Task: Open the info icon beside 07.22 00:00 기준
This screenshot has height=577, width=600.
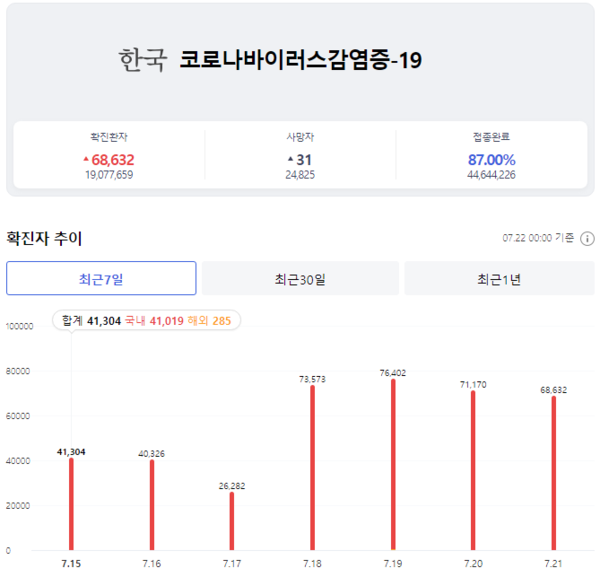Action: [x=587, y=238]
